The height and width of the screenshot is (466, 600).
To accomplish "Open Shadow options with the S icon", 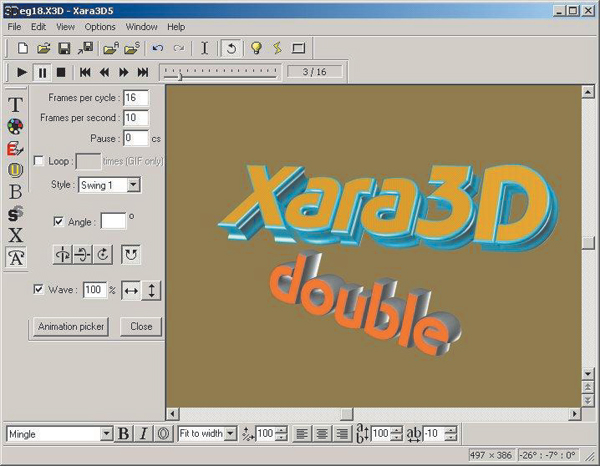I will point(16,213).
